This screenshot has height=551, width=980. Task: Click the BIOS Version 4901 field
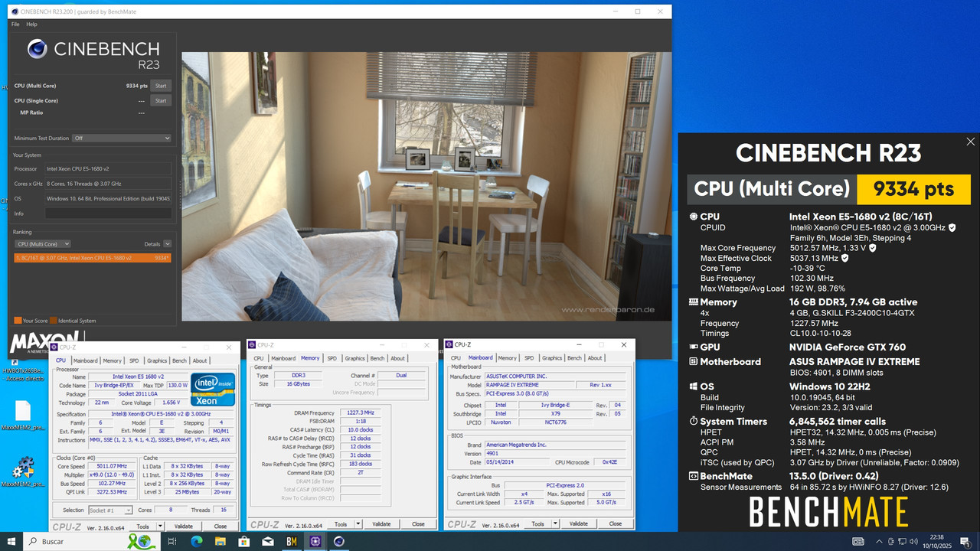pyautogui.click(x=554, y=453)
